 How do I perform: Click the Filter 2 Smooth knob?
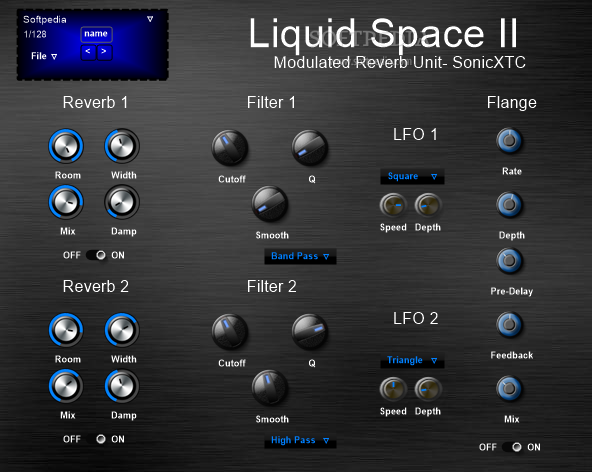[x=270, y=388]
